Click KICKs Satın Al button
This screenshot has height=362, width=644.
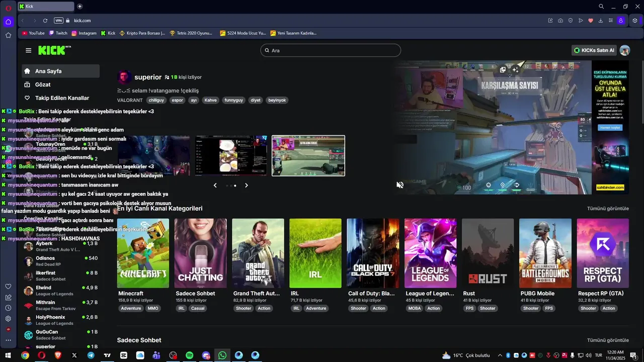coord(594,50)
